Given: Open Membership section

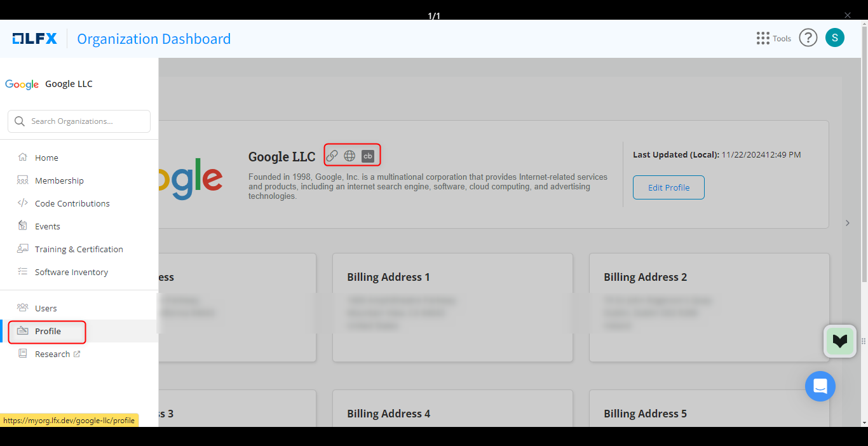Looking at the screenshot, I should click(x=59, y=180).
